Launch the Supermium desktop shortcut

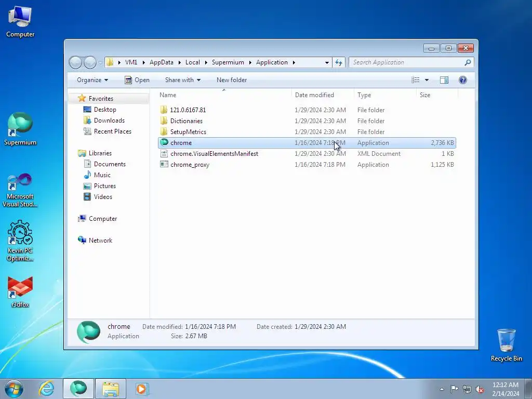(20, 129)
